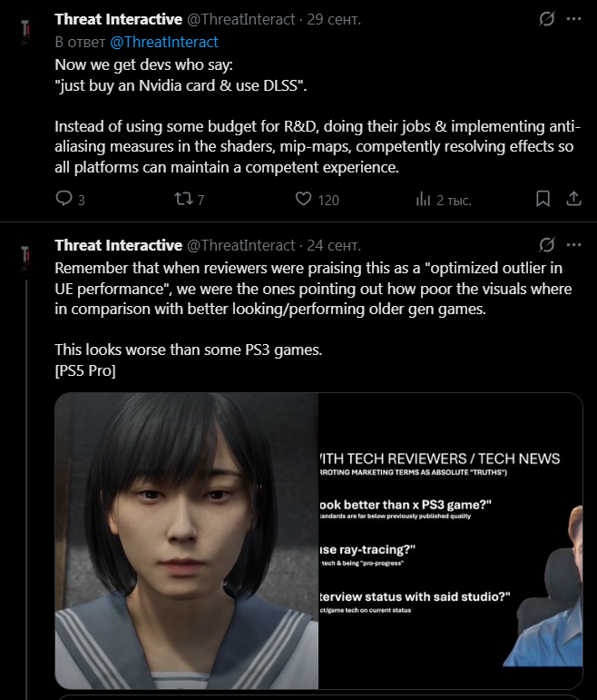The width and height of the screenshot is (597, 700).
Task: Open the @ThreatInteract reply mention link
Action: click(x=163, y=42)
